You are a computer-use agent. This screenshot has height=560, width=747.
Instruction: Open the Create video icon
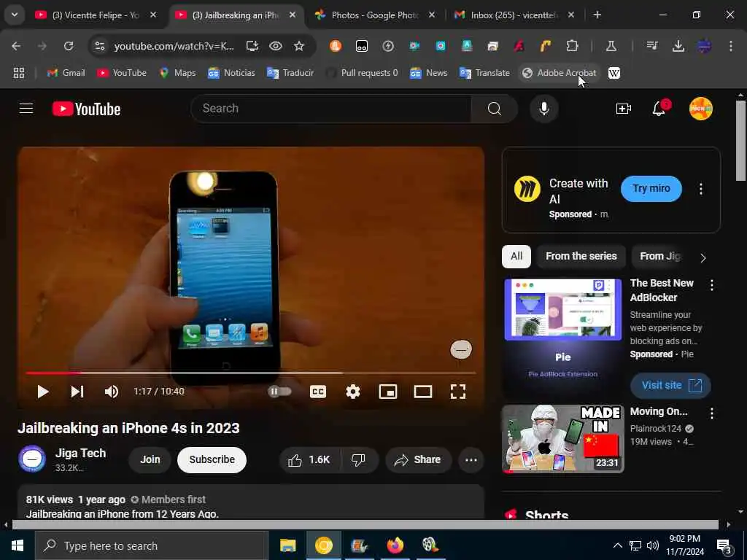(623, 109)
